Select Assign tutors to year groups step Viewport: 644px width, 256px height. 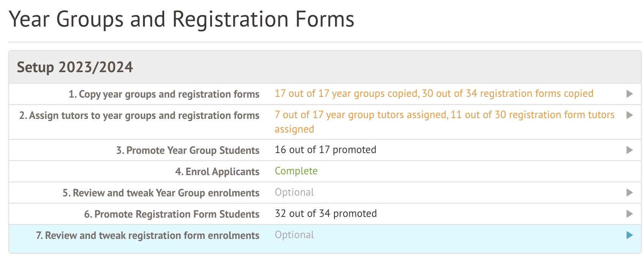pos(139,115)
